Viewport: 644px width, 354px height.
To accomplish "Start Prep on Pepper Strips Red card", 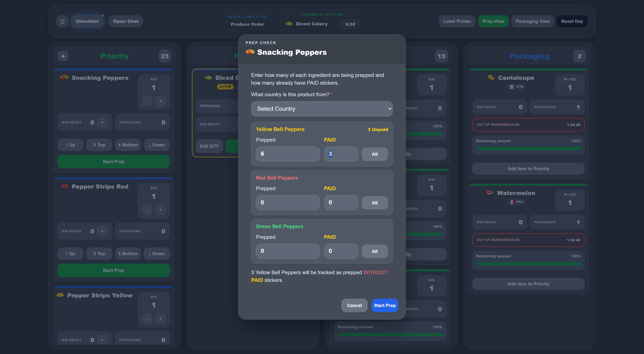I will [114, 270].
